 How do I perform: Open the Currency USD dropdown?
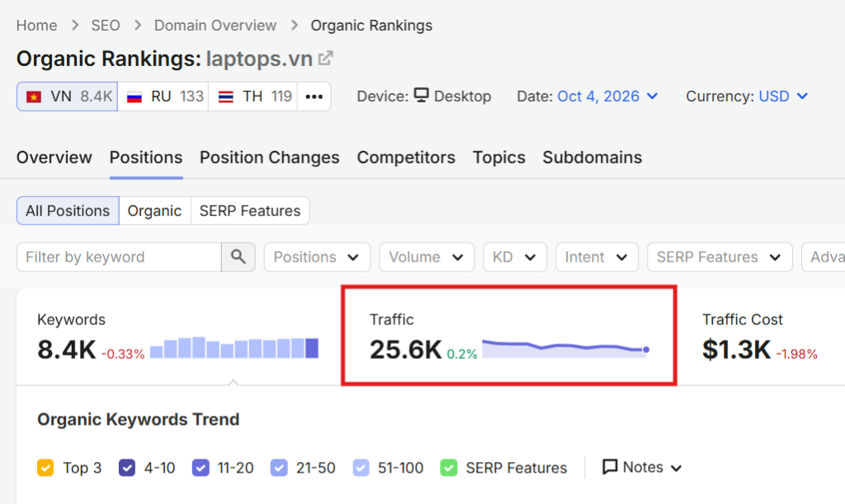pos(783,97)
